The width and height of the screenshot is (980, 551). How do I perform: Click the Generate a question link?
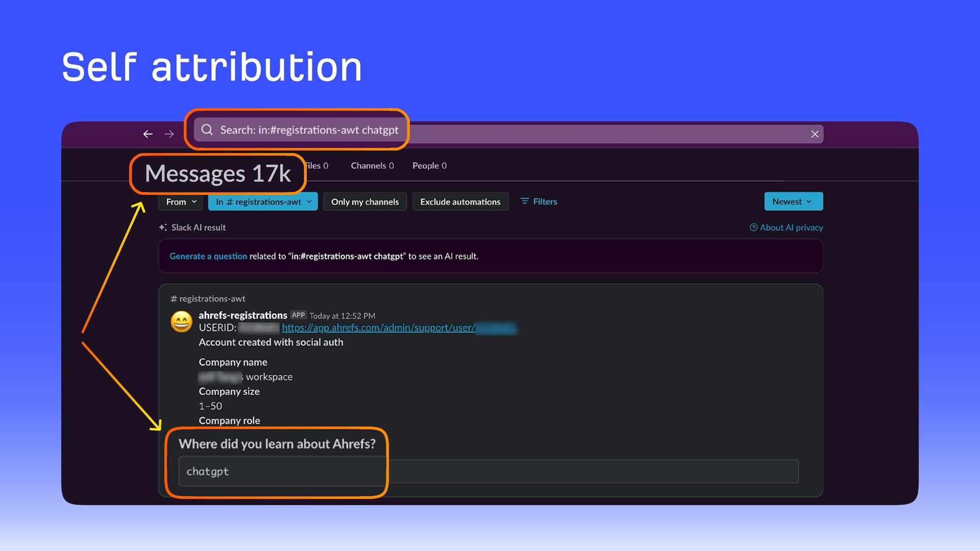(208, 256)
